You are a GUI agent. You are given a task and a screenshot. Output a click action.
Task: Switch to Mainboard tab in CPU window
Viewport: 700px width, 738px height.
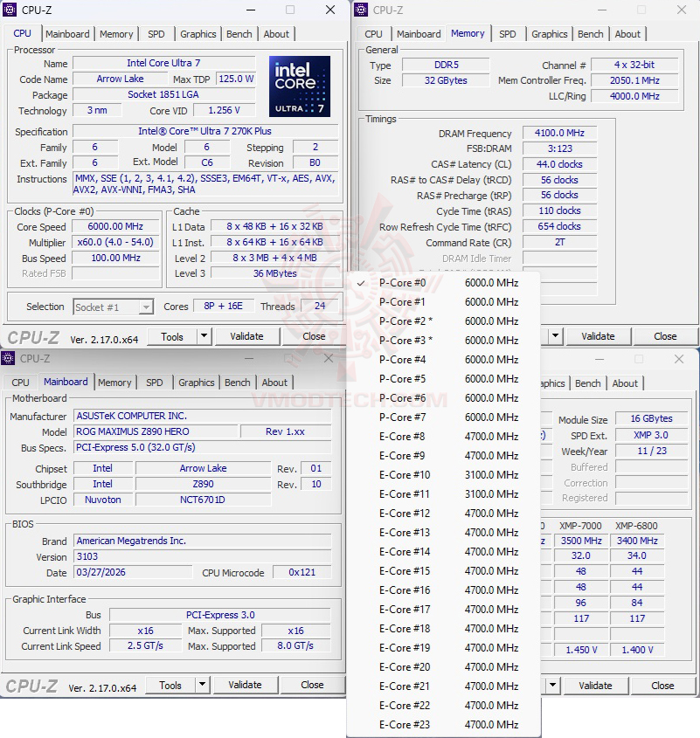(67, 34)
